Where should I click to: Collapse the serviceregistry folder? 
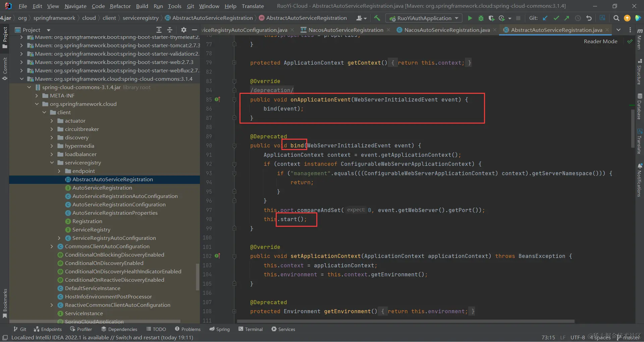point(52,163)
